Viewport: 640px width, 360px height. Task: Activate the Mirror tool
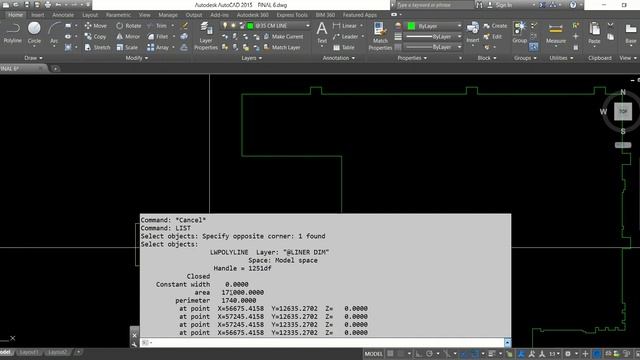128,37
